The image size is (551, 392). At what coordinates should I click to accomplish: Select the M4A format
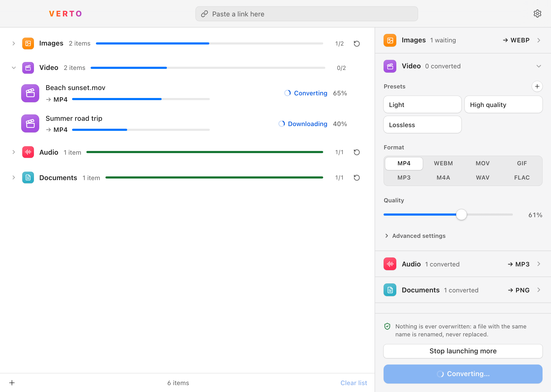[x=443, y=178]
